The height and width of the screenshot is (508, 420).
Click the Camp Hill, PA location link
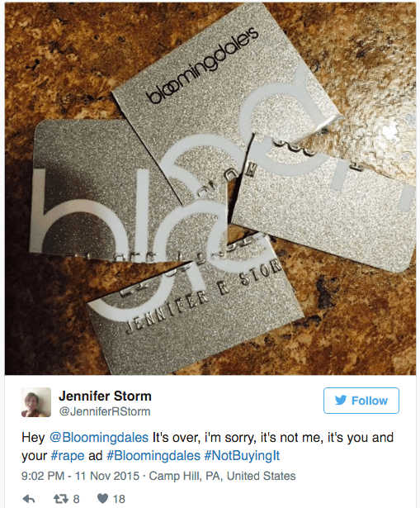click(x=222, y=476)
